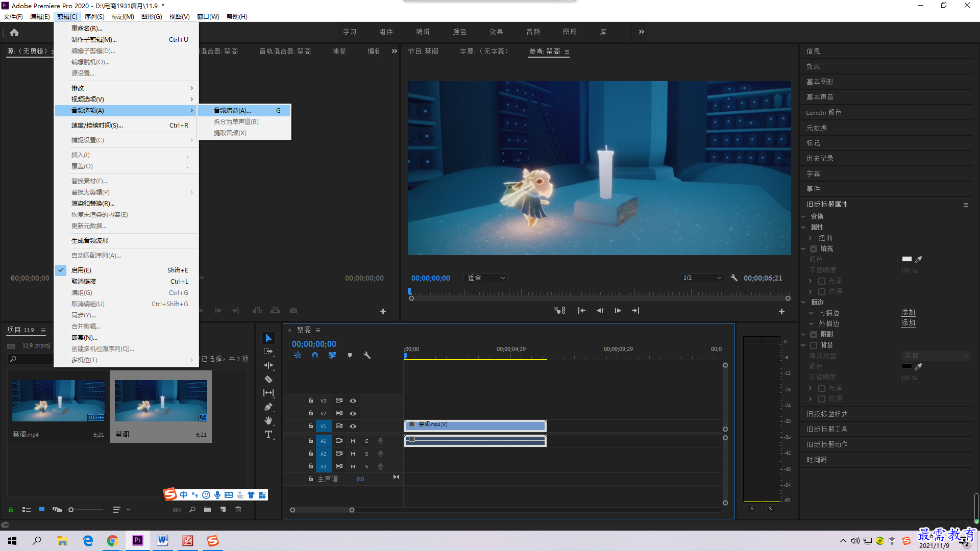Solo audio track A2
The width and height of the screenshot is (980, 551).
[366, 454]
